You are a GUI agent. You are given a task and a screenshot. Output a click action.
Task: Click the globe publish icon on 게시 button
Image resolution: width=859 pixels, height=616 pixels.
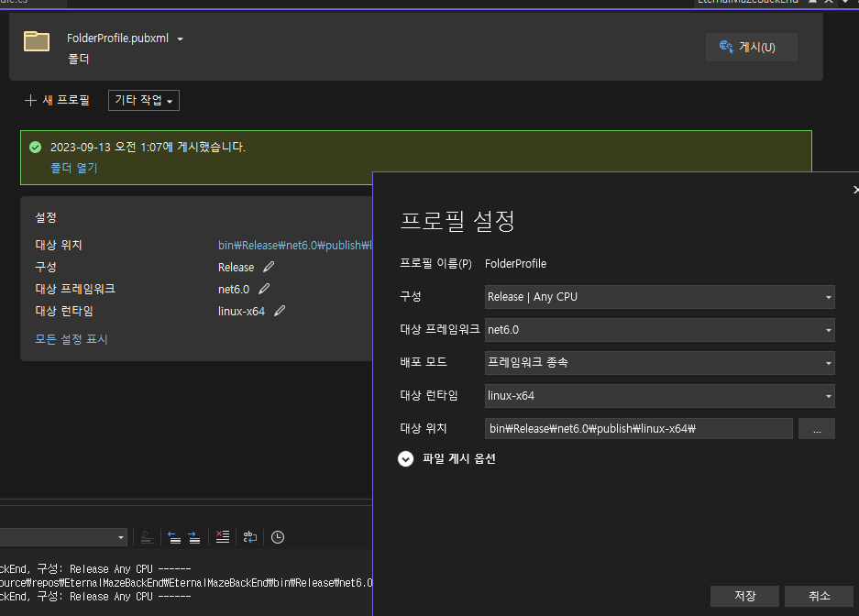click(x=726, y=47)
